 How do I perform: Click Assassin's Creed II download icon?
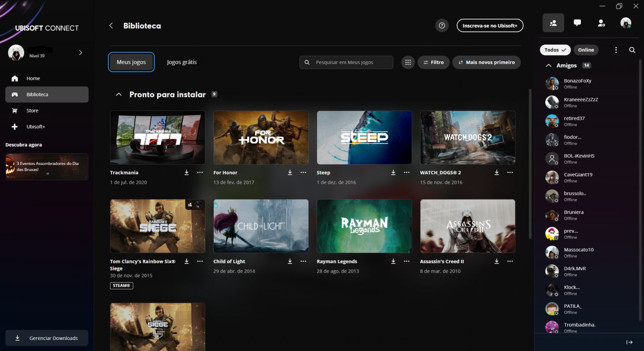496,262
